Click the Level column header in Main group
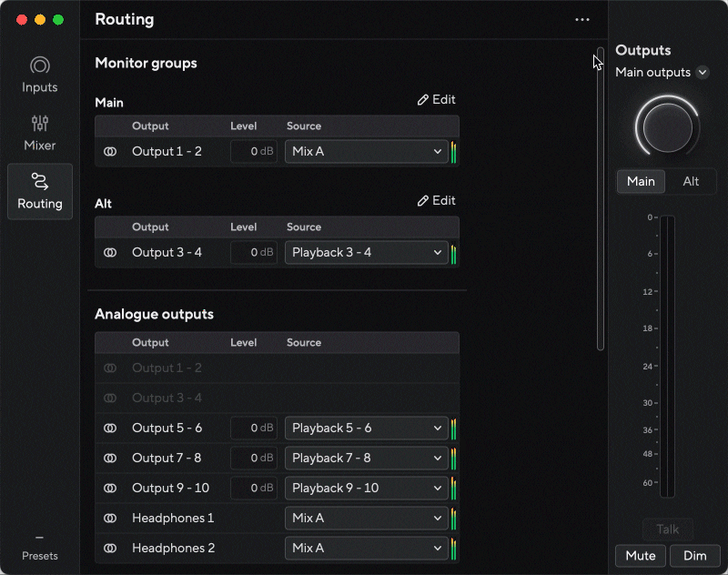This screenshot has height=575, width=728. pos(243,126)
